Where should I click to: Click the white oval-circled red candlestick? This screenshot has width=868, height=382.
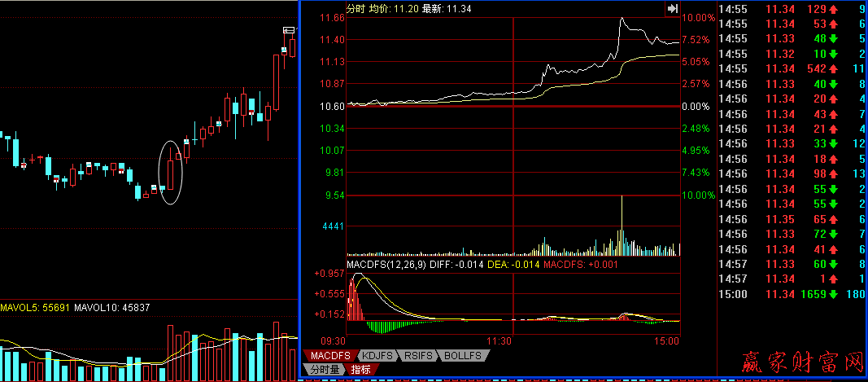tap(170, 173)
